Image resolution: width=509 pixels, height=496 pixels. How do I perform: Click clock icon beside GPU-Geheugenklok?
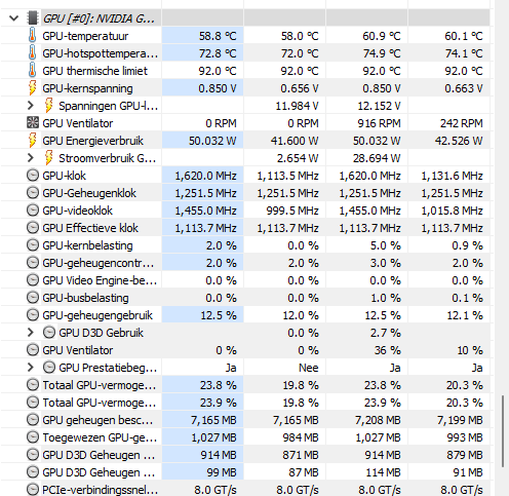32,193
